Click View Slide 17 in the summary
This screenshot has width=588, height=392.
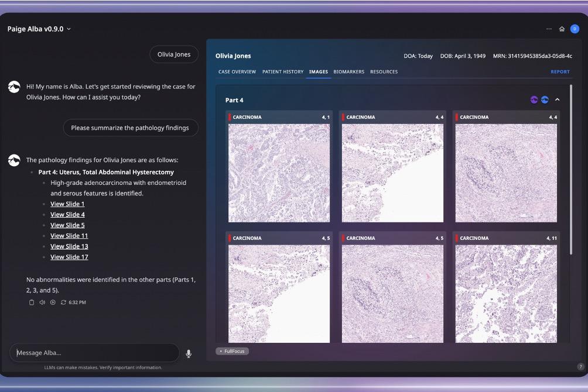(69, 257)
